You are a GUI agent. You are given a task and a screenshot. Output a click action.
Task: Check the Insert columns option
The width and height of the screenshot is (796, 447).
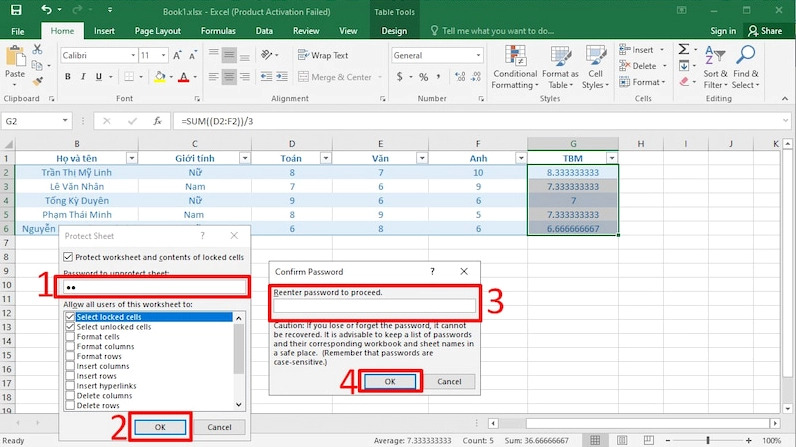(x=70, y=366)
